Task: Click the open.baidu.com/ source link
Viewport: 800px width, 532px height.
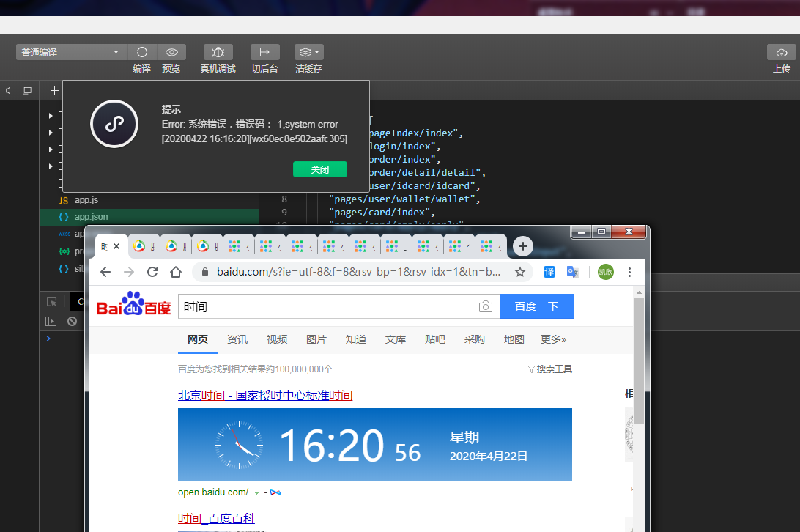Action: [x=213, y=492]
